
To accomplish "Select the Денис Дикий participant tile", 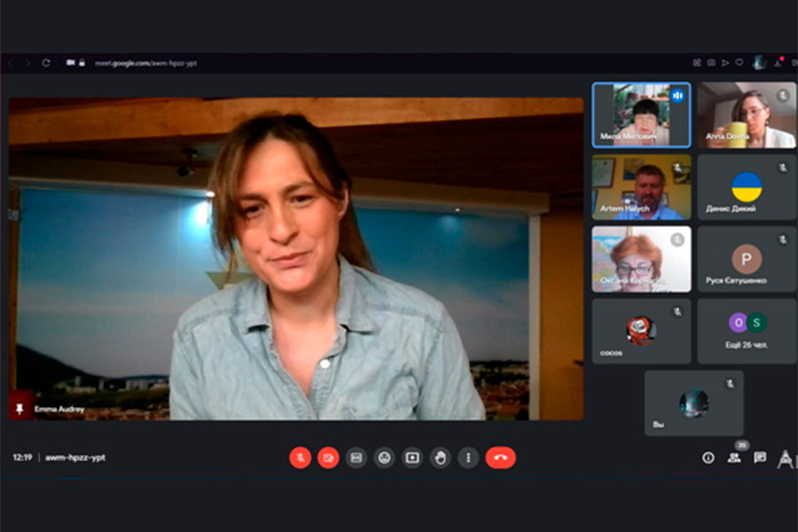I will click(x=747, y=187).
